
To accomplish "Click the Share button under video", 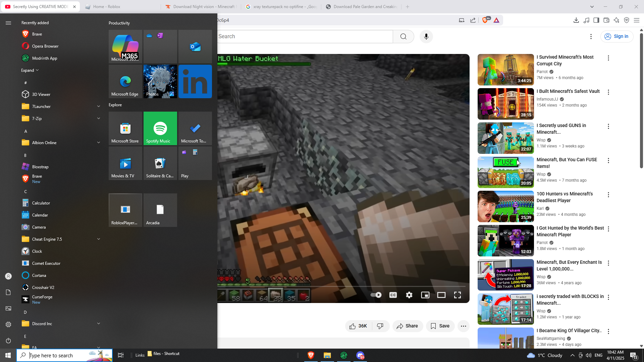I will [407, 326].
